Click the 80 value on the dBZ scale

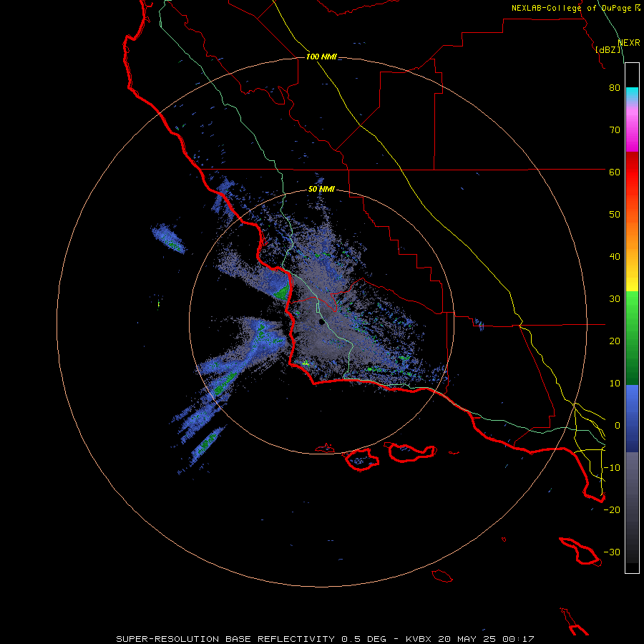click(x=615, y=88)
